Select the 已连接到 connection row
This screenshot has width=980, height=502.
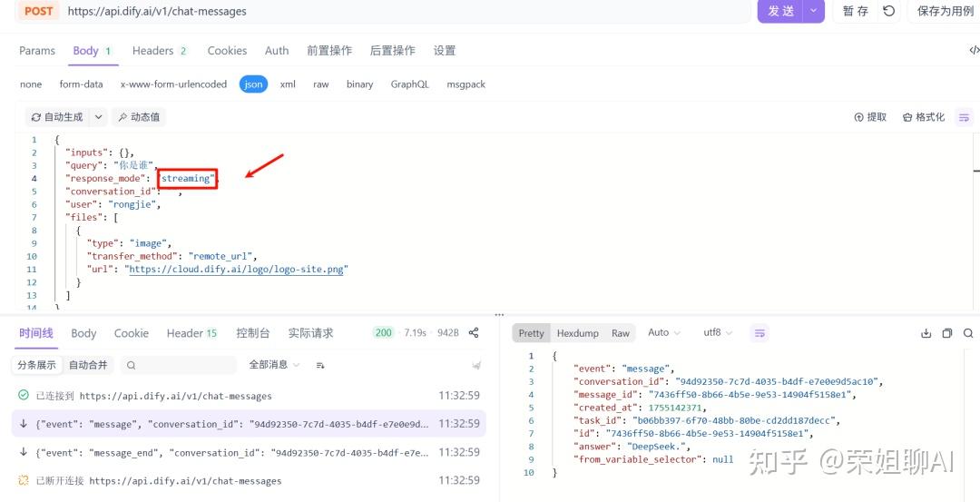[x=249, y=395]
